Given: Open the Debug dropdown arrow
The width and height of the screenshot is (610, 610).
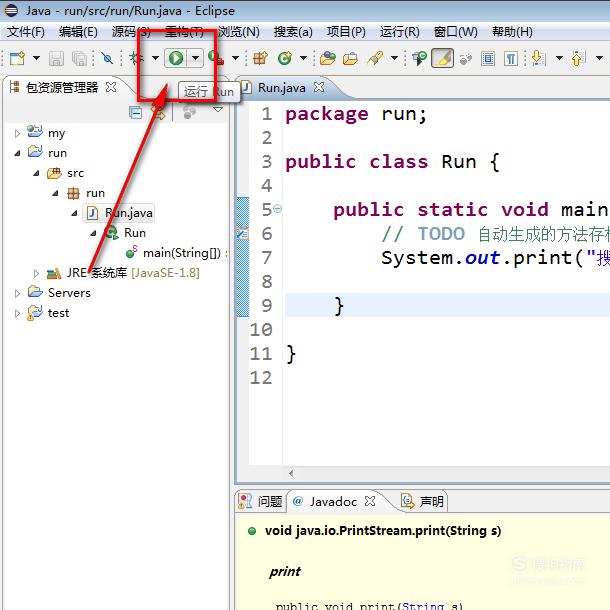Looking at the screenshot, I should (x=155, y=58).
